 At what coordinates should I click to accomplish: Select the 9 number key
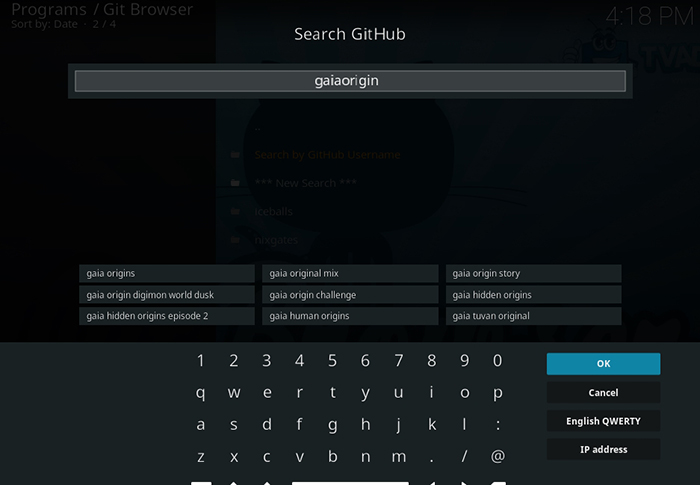(464, 360)
